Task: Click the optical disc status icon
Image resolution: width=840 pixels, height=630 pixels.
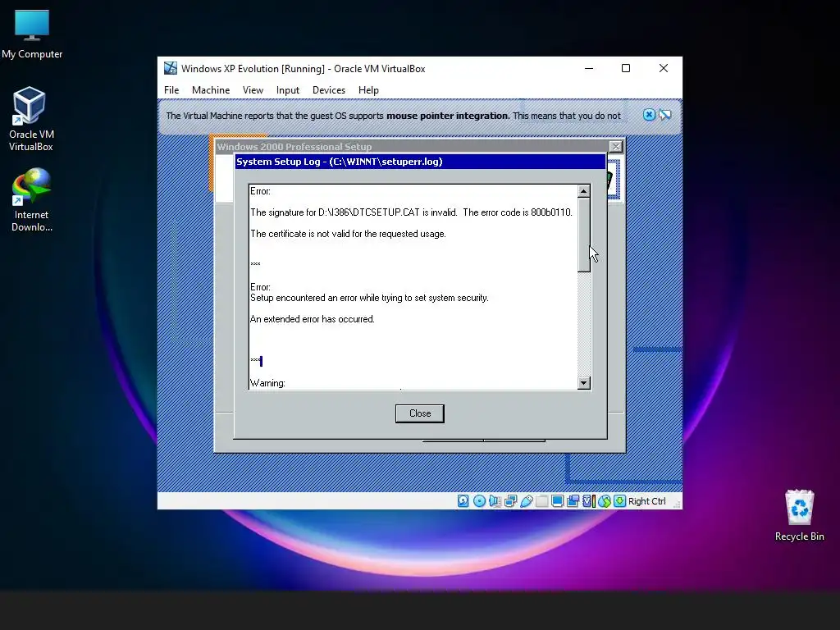Action: tap(479, 501)
